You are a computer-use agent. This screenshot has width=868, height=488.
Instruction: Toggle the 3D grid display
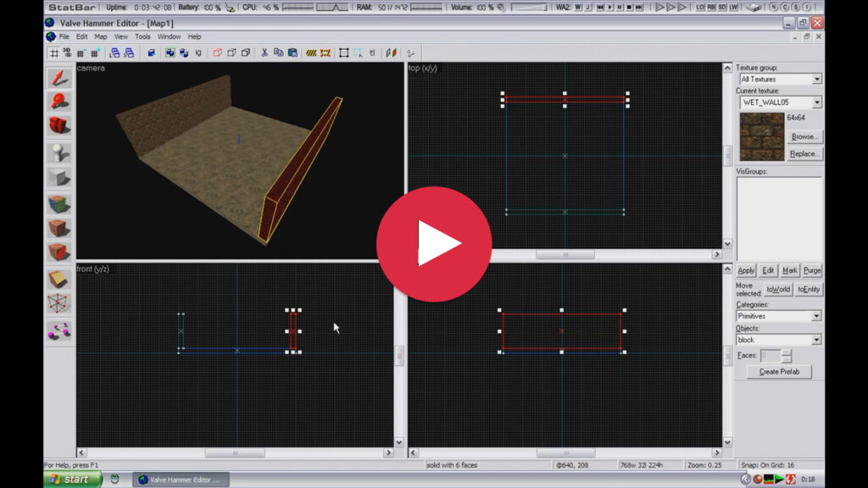67,53
